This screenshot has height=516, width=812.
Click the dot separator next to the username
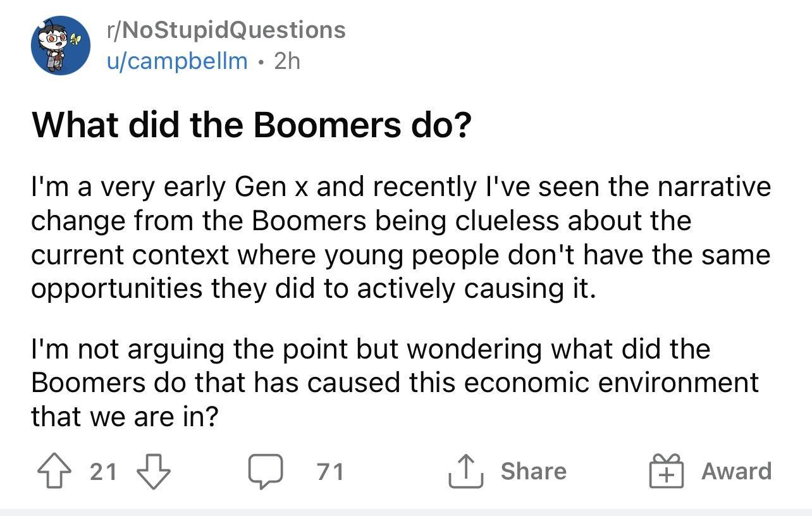261,61
